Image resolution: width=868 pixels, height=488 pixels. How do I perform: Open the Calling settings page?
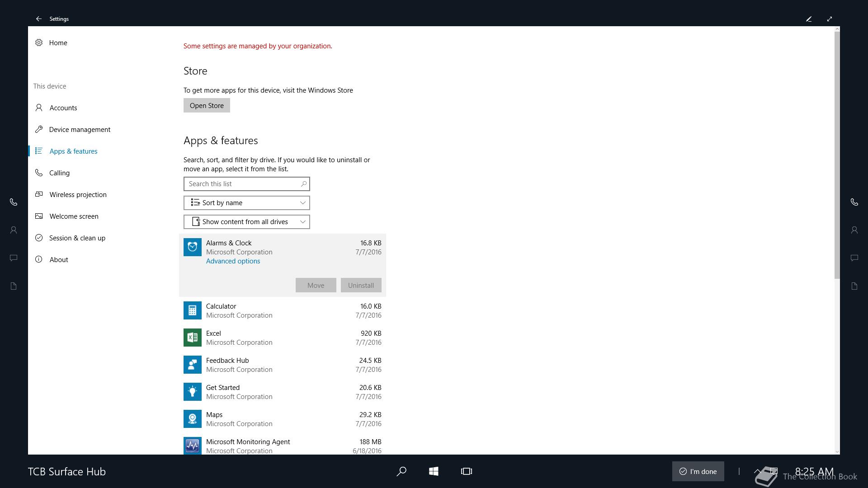59,173
